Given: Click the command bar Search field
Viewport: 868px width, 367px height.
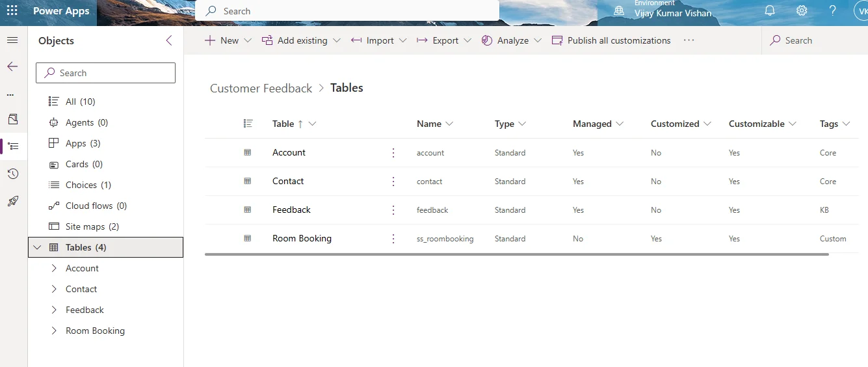Looking at the screenshot, I should click(815, 40).
